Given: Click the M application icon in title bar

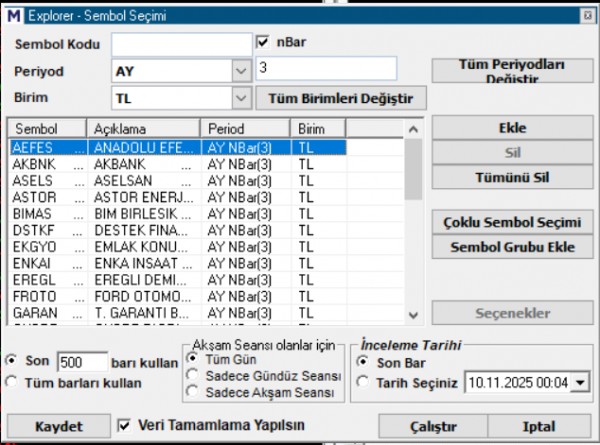Looking at the screenshot, I should click(12, 14).
